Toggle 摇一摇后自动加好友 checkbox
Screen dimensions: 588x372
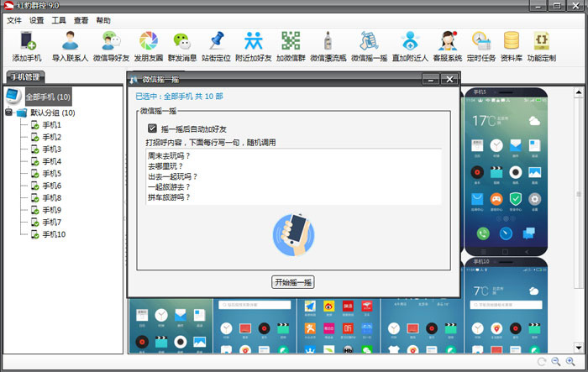coord(152,128)
